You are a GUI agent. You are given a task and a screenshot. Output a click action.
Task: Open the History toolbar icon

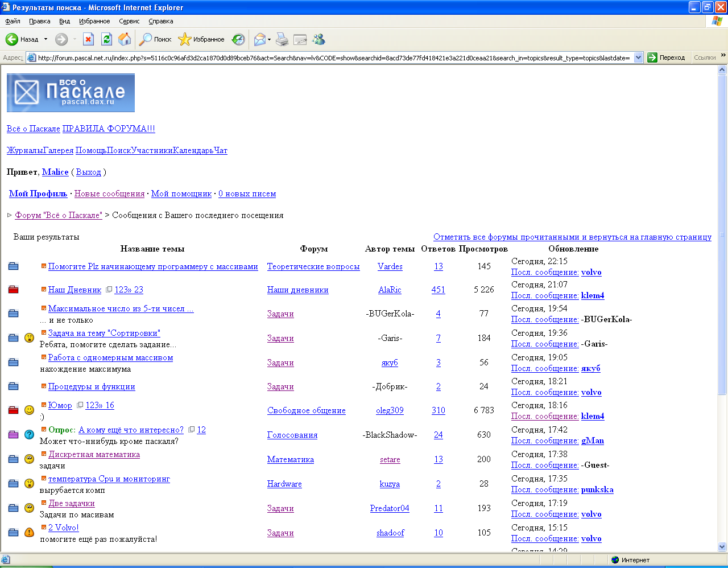(x=238, y=39)
